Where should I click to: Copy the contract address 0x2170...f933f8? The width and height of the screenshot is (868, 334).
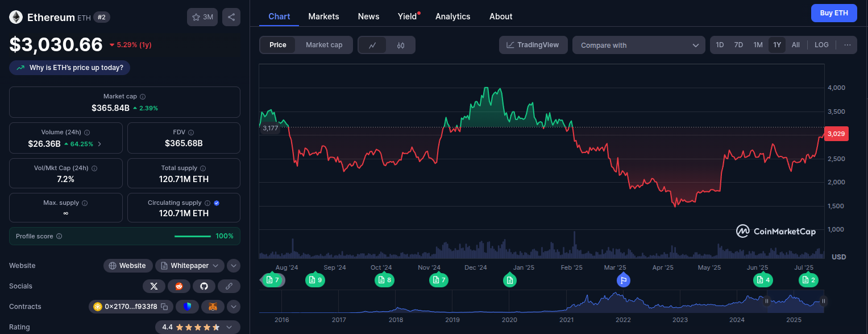click(x=164, y=307)
